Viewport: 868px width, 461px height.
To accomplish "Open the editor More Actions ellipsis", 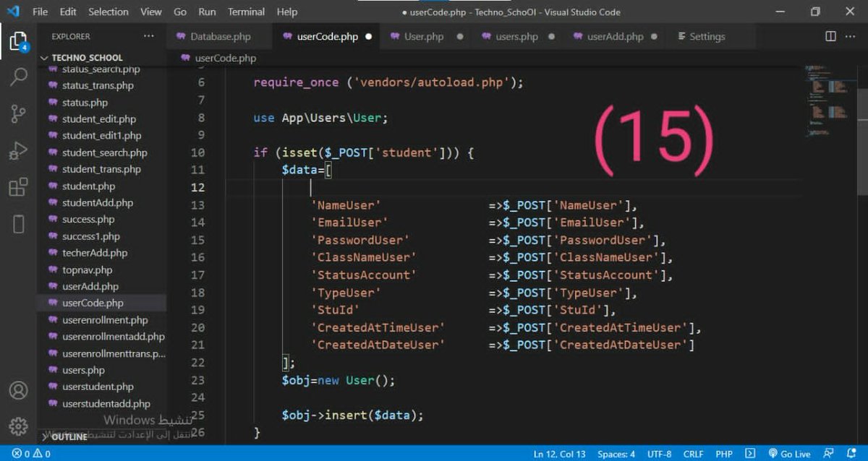I will [x=852, y=36].
